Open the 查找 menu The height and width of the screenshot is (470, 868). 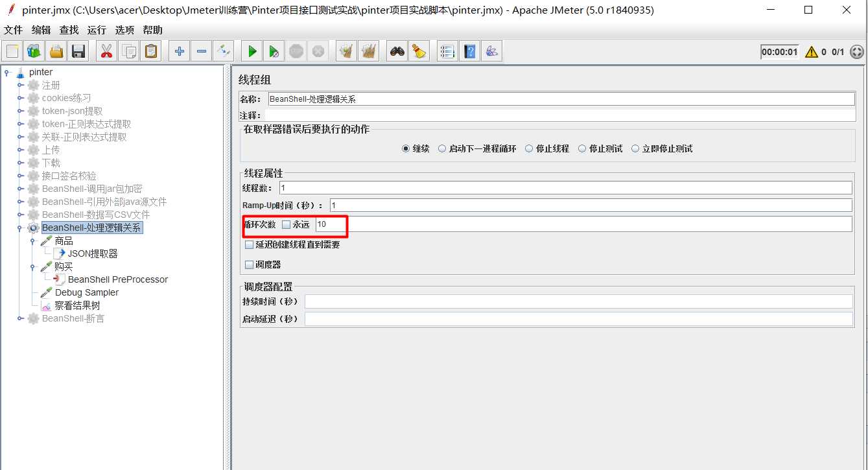[69, 30]
